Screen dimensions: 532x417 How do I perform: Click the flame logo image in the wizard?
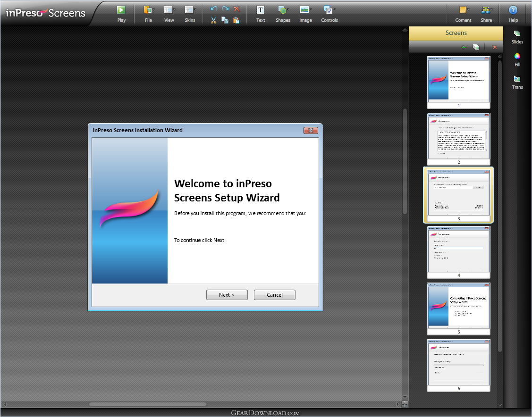(129, 208)
